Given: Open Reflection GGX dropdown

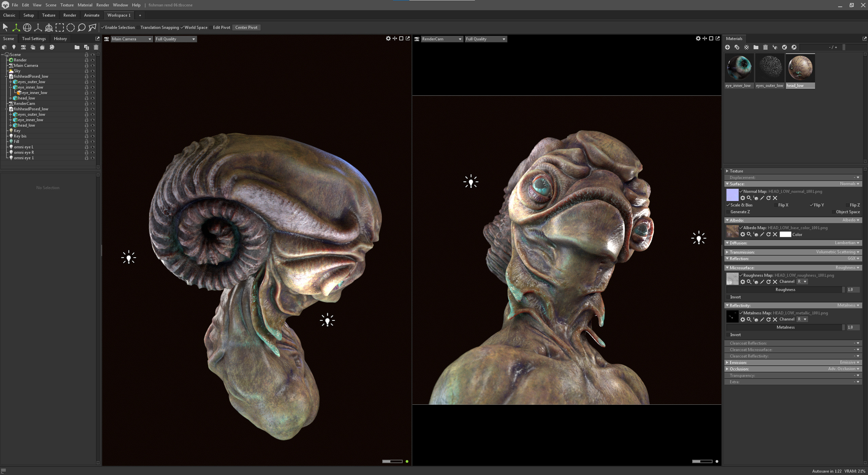Looking at the screenshot, I should pos(853,258).
